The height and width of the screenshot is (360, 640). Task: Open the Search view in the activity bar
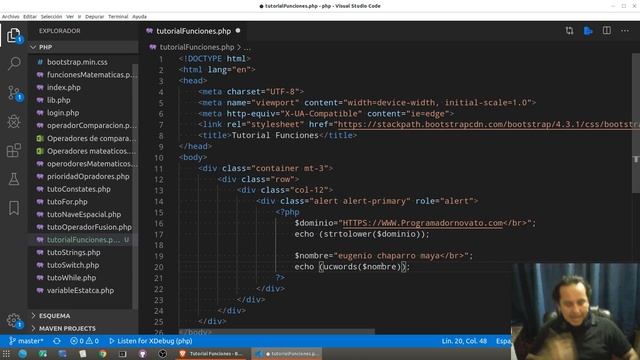click(x=14, y=63)
